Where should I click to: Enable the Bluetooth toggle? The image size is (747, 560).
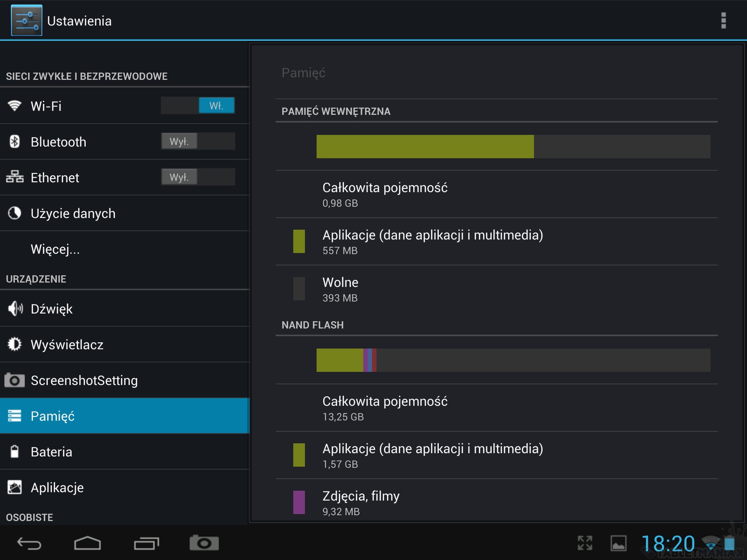(198, 141)
